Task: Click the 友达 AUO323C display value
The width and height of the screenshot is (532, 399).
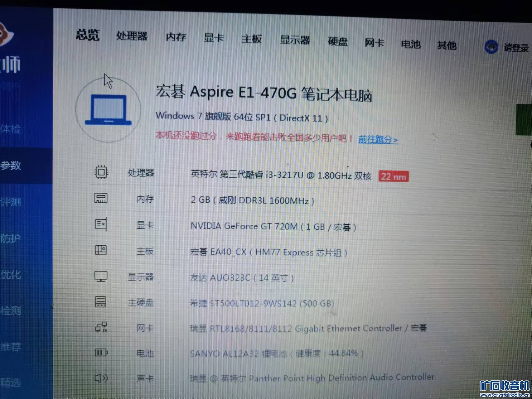Action: click(x=242, y=277)
